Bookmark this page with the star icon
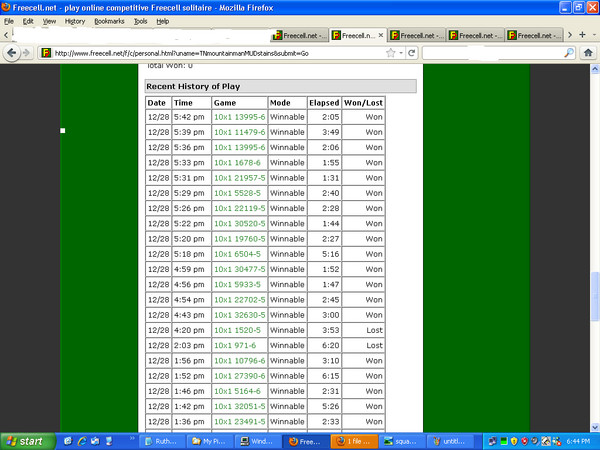 (390, 53)
